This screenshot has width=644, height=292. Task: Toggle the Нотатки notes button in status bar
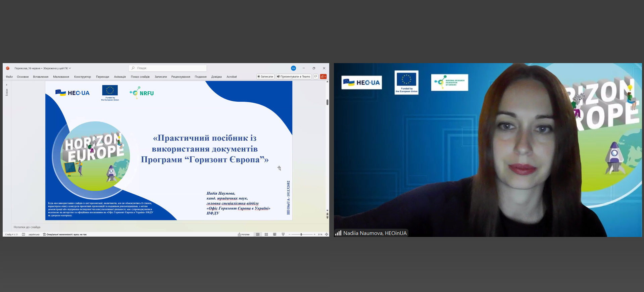pos(244,234)
